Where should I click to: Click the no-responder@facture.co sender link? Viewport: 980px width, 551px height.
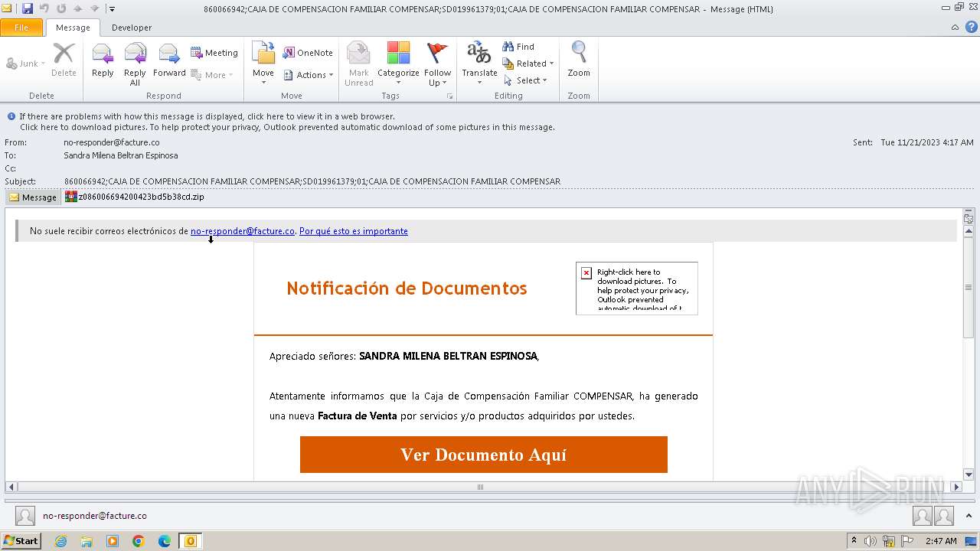(x=243, y=231)
